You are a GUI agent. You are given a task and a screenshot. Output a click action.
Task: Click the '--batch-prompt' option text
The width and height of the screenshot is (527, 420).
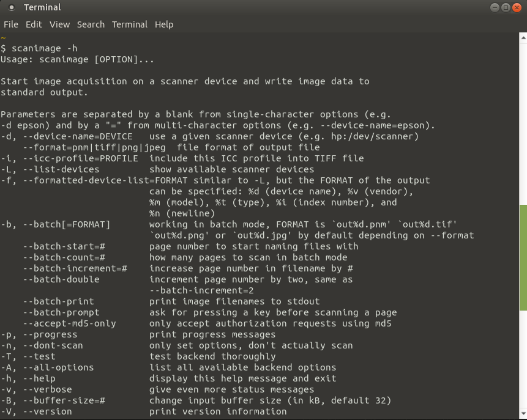[x=61, y=312]
